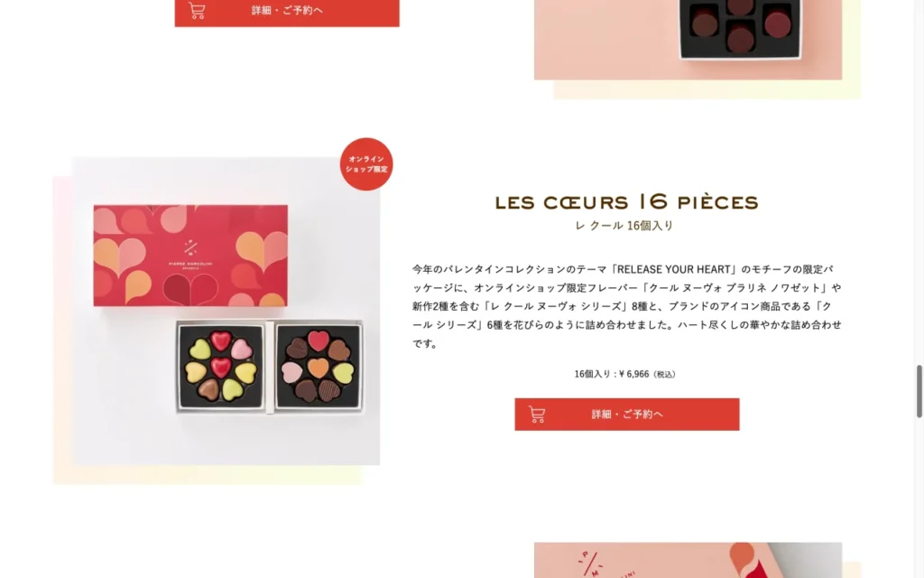Click the レ クール 16個入り subtitle
This screenshot has width=924, height=578.
point(624,225)
